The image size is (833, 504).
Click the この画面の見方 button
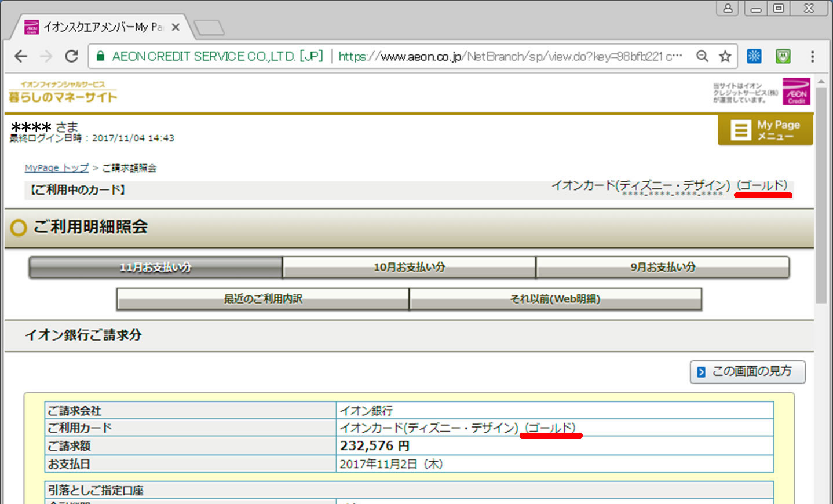click(747, 372)
